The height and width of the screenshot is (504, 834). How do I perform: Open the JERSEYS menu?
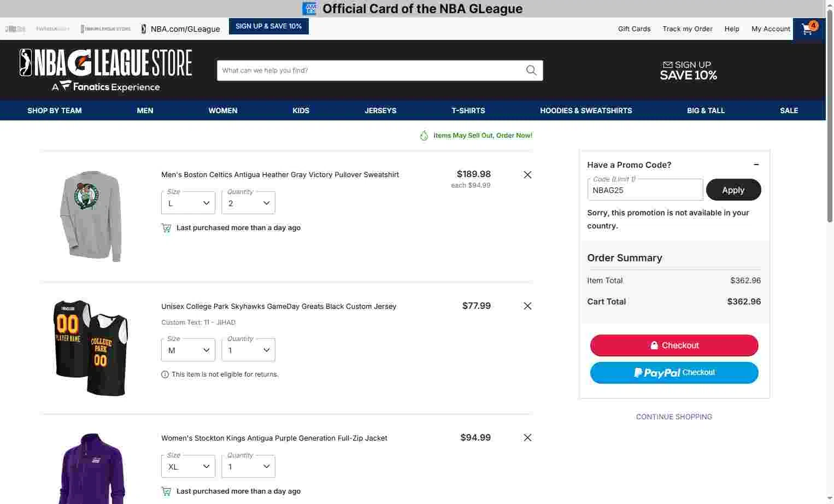[x=380, y=110]
